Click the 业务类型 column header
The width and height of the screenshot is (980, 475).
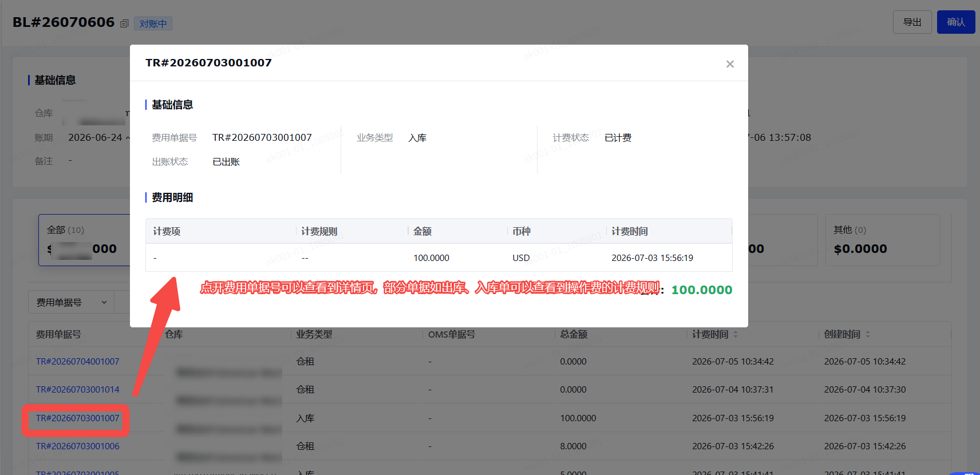314,334
